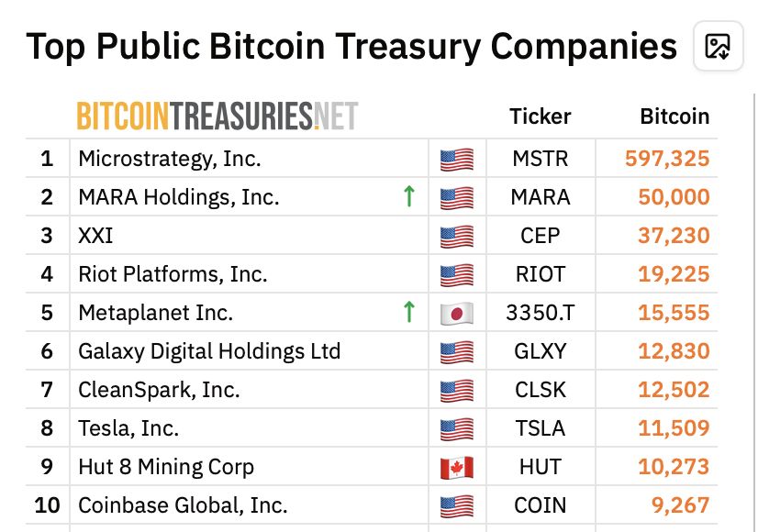Click the Japan flag in Metaplanet row
The image size is (758, 532).
tap(457, 314)
